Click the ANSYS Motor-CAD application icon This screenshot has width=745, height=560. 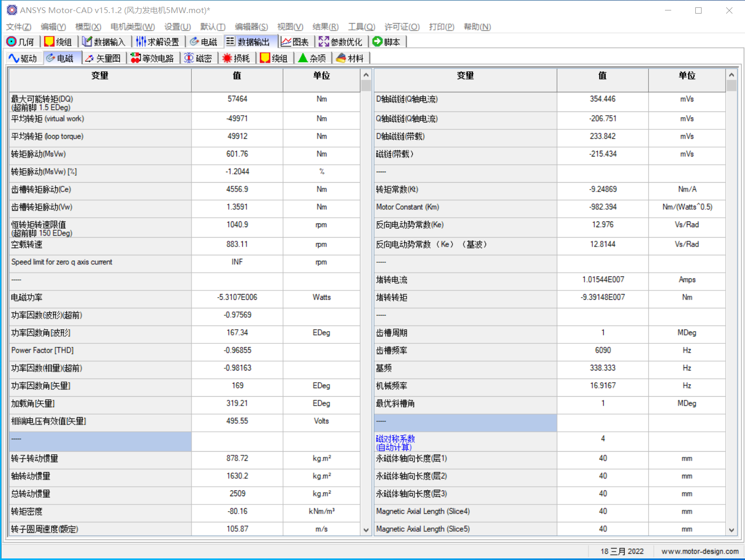[x=12, y=10]
